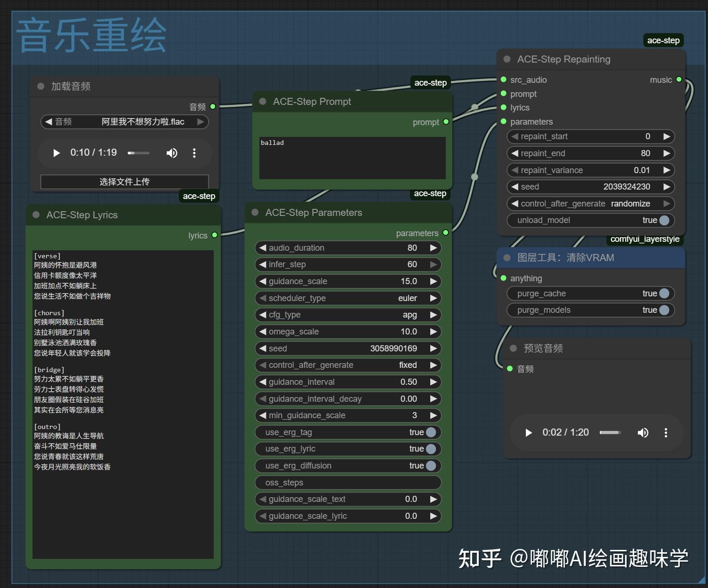Screen dimensions: 708x588
Task: Change control_after_generate from randomize
Action: pyautogui.click(x=667, y=204)
